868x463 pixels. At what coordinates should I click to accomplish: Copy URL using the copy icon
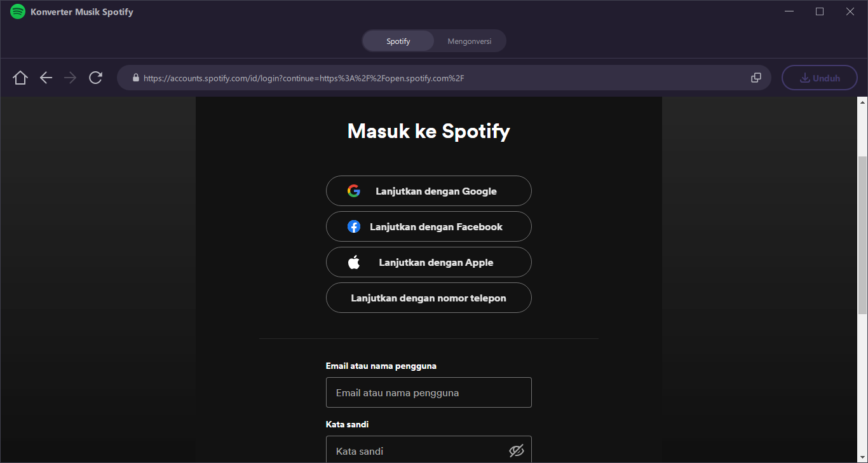click(x=756, y=78)
